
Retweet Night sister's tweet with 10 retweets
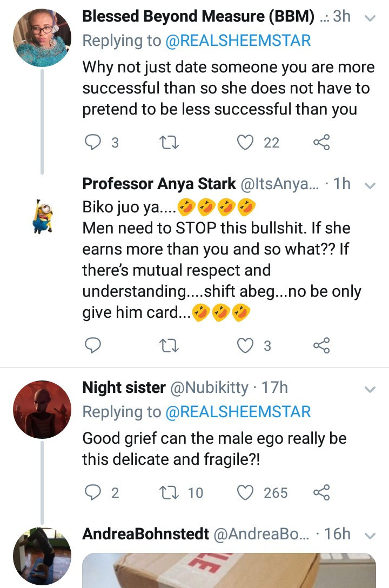coord(169,492)
